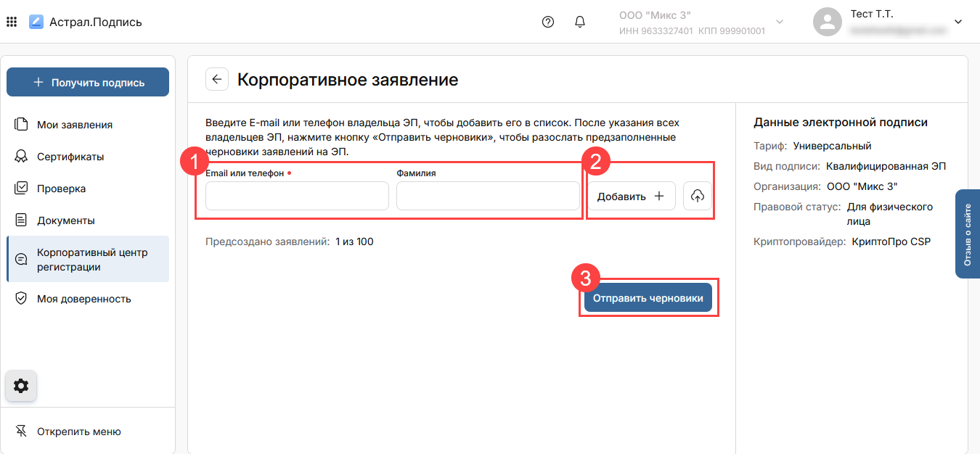The height and width of the screenshot is (454, 980).
Task: Select Документы in the sidebar
Action: pos(66,220)
